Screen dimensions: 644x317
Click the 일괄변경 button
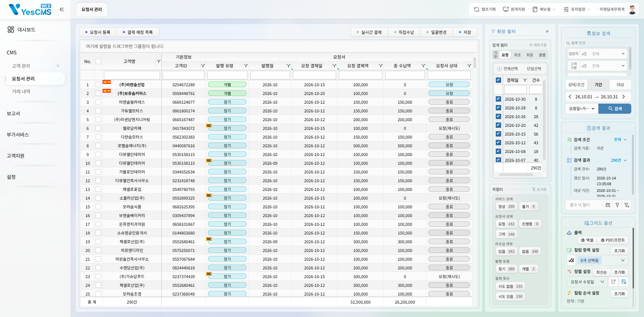[x=436, y=32]
